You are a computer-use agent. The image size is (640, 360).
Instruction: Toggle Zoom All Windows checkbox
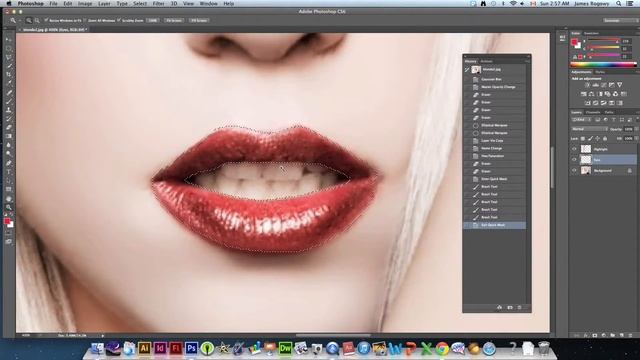pos(85,20)
